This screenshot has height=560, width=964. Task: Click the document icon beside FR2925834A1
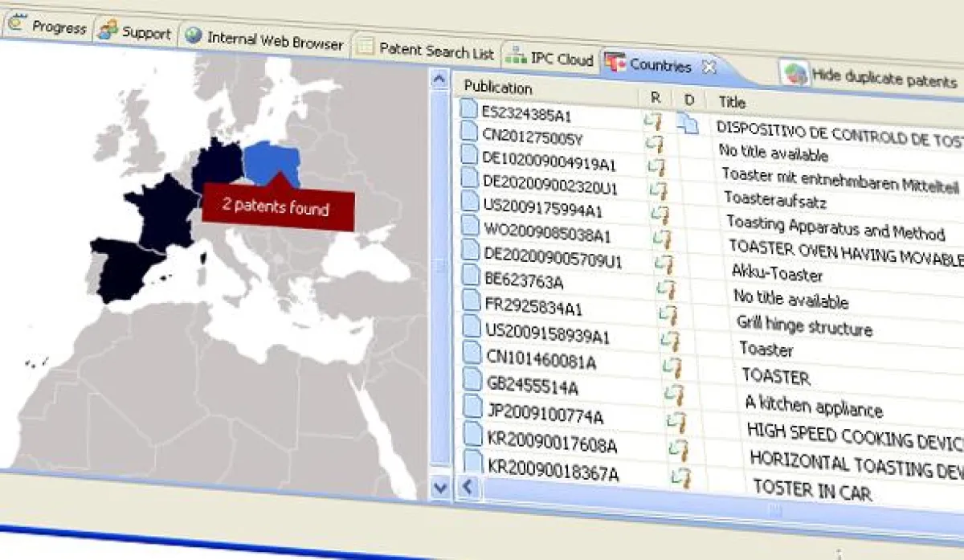(x=473, y=301)
